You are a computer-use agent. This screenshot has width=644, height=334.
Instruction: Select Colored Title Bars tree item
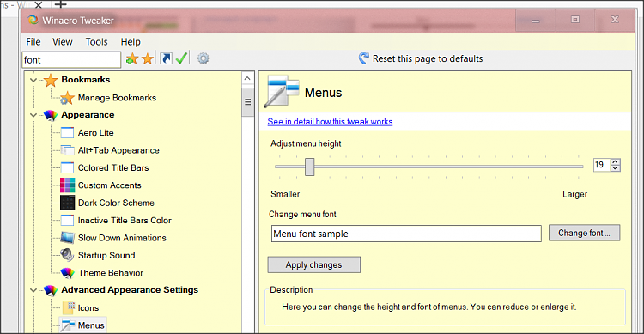pyautogui.click(x=113, y=167)
